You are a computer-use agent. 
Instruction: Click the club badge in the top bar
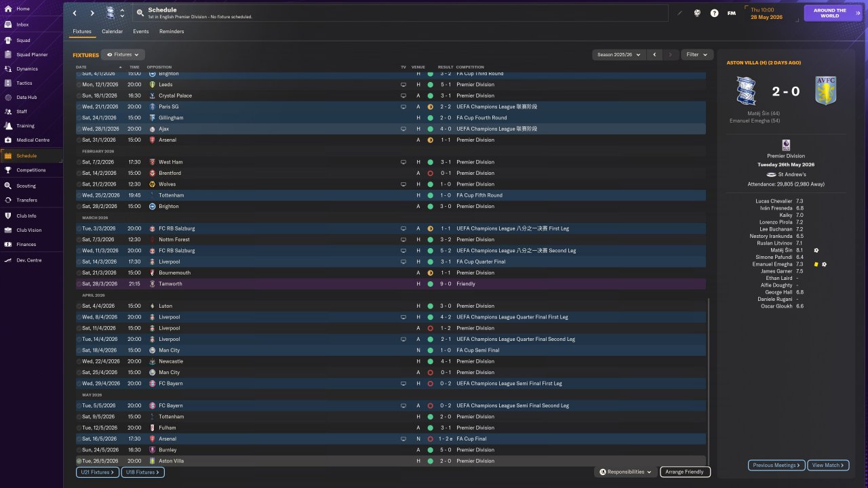coord(111,13)
